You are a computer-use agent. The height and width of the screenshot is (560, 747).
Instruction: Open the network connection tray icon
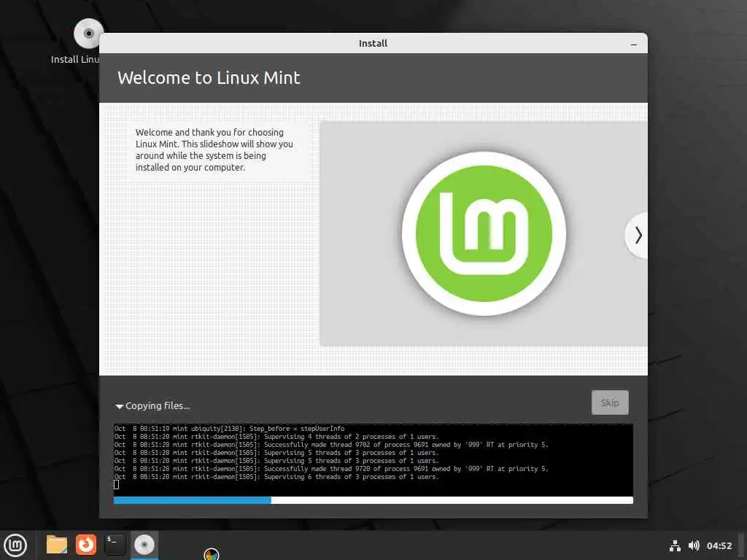point(675,545)
